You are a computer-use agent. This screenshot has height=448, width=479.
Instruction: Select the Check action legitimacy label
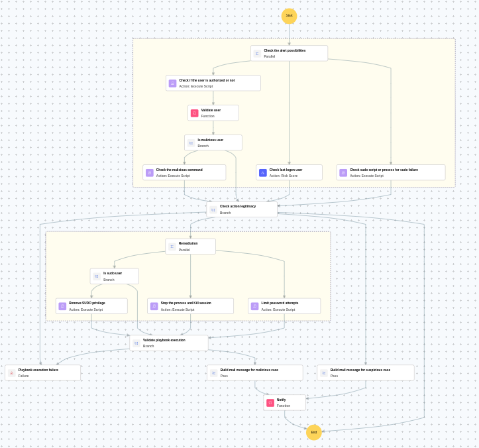(238, 206)
